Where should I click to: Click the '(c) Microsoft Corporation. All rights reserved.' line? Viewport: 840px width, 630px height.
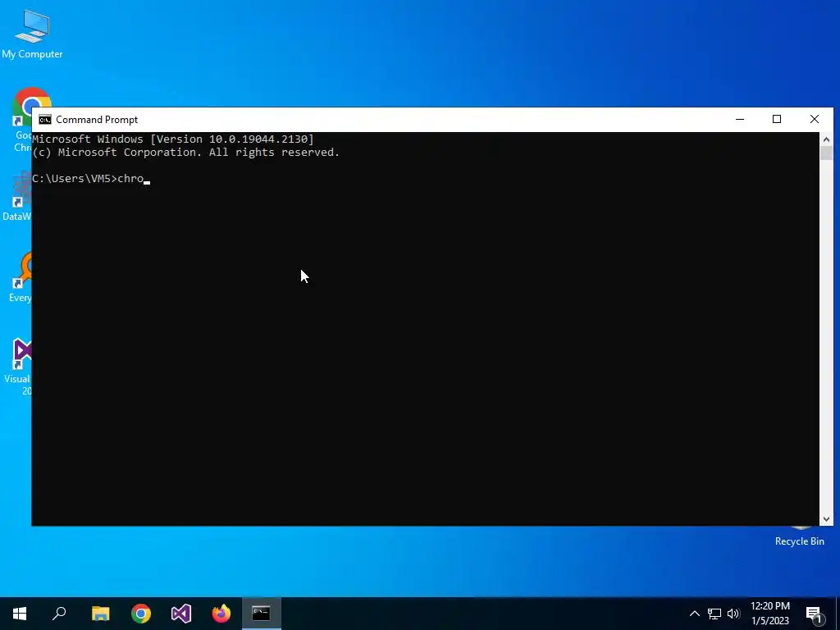(186, 152)
